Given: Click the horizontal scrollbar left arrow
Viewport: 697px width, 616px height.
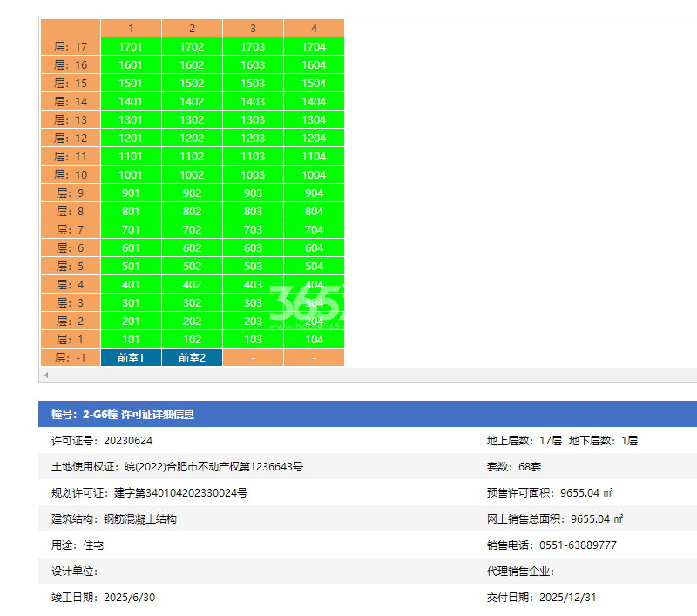Looking at the screenshot, I should [46, 376].
